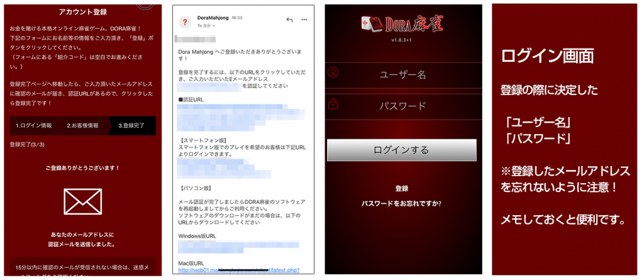Viewport: 644px width, 280px height.
Task: Click the '【パソコン版】' heading in email
Action: [x=195, y=188]
